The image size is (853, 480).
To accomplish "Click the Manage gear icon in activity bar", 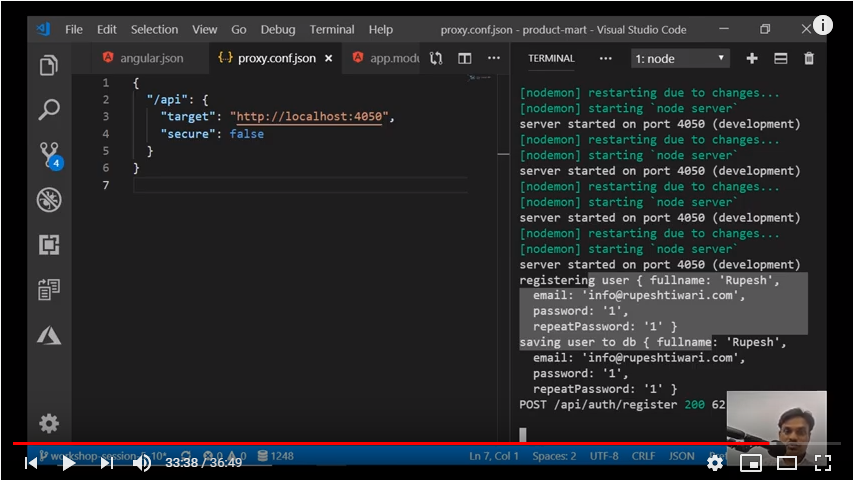I will click(48, 423).
